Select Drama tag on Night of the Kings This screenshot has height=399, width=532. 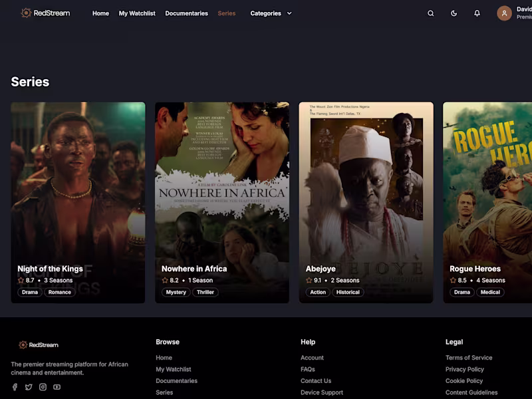coord(30,292)
